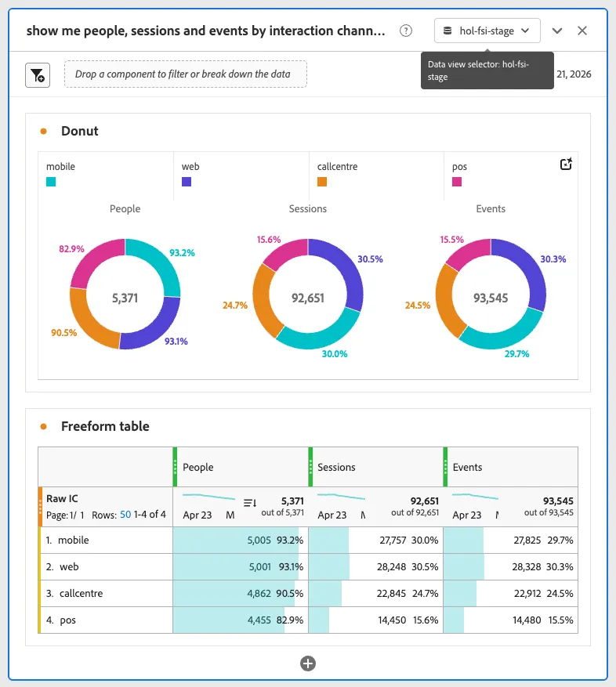Click the Donut visualization orange status dot
The height and width of the screenshot is (687, 616).
click(43, 131)
